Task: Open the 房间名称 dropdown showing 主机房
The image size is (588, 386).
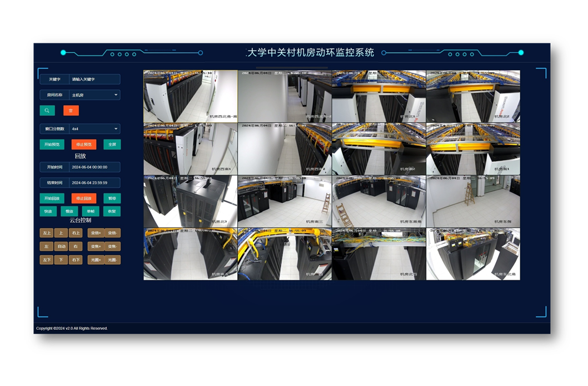Action: click(94, 95)
